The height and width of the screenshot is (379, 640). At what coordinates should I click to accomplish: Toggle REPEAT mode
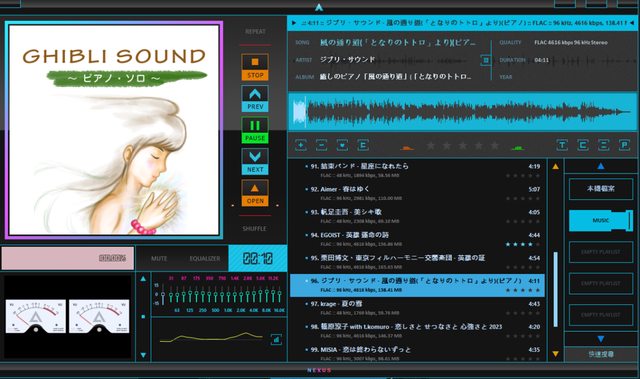(256, 31)
